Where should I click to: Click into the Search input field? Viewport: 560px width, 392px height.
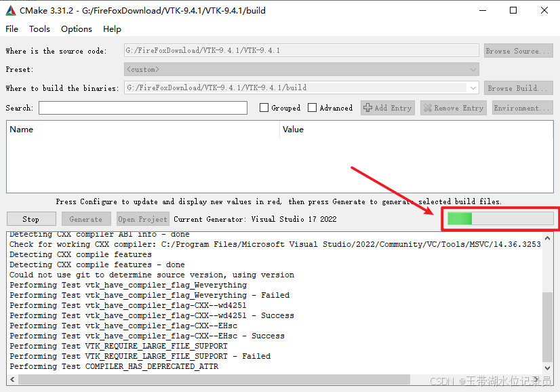click(143, 108)
